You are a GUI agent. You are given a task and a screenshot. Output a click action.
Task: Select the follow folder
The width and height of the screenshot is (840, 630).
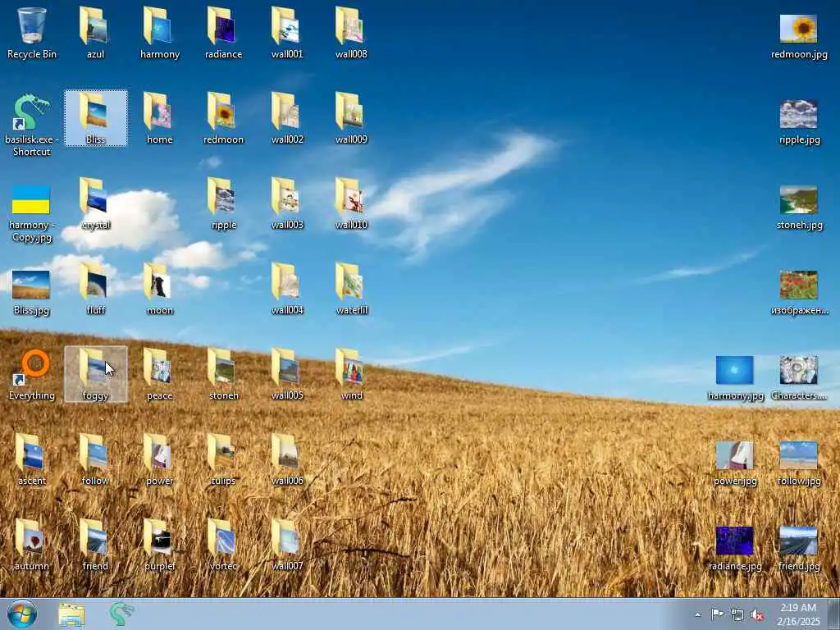[x=95, y=459]
